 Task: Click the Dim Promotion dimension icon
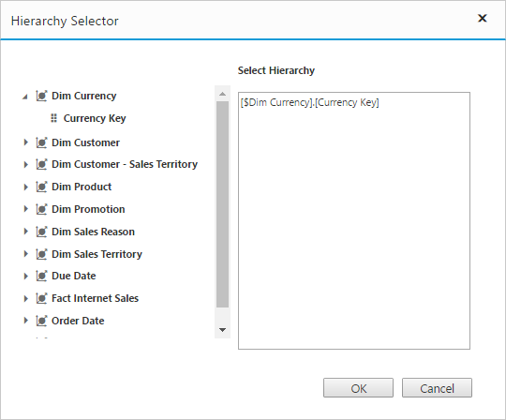click(x=41, y=209)
